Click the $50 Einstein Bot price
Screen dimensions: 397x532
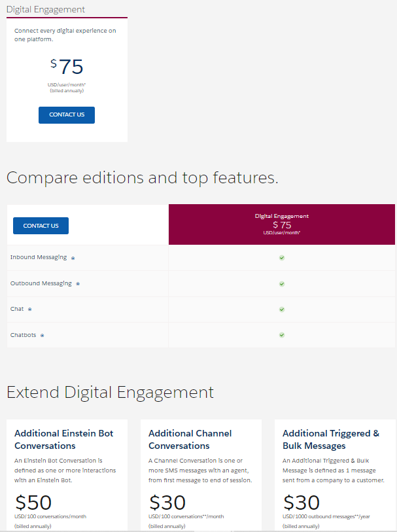(33, 503)
